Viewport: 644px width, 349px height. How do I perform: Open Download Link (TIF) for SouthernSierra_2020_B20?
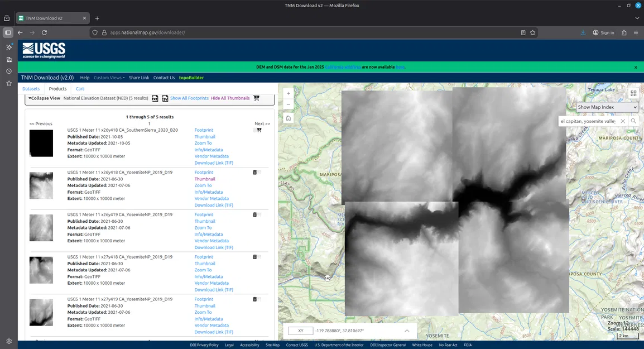tap(214, 163)
